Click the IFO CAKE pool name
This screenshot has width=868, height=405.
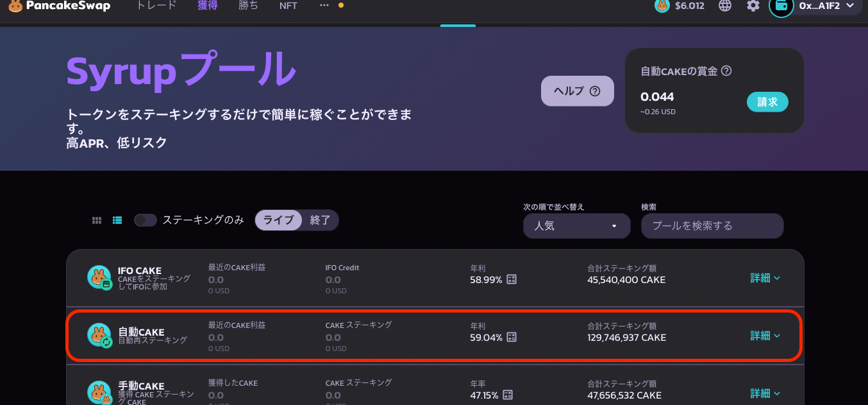click(140, 271)
